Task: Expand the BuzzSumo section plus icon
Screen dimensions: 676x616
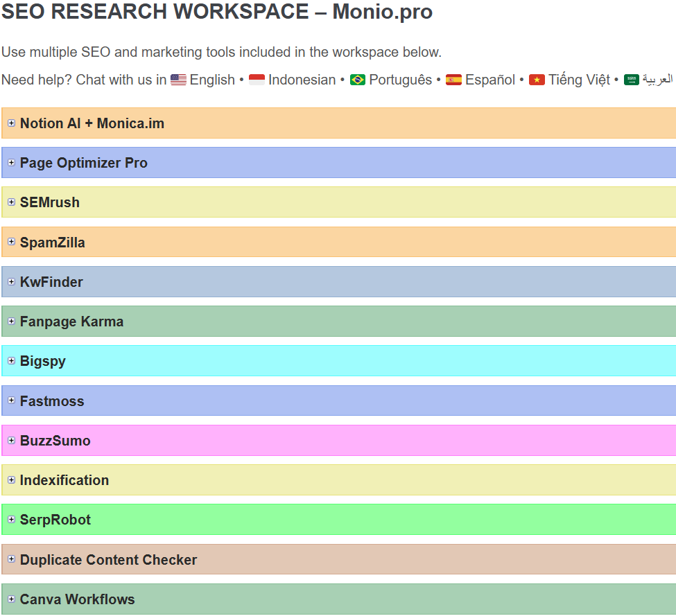Action: point(12,440)
